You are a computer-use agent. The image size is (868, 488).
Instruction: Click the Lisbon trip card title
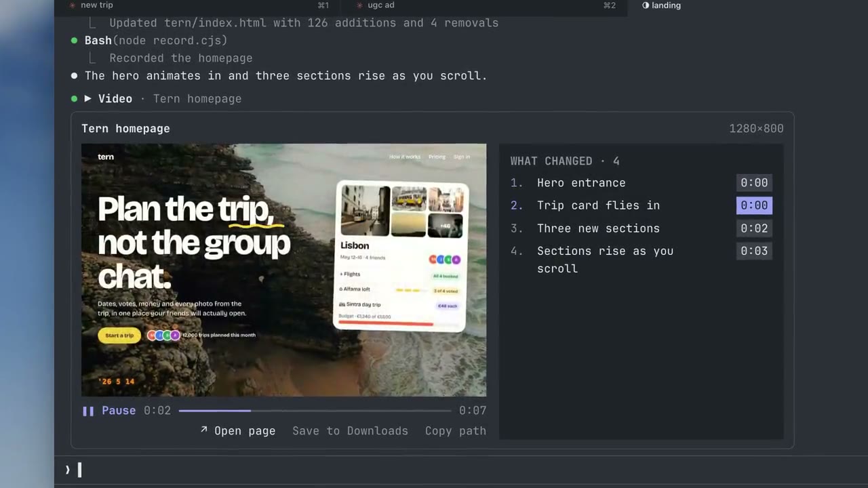[x=355, y=245]
